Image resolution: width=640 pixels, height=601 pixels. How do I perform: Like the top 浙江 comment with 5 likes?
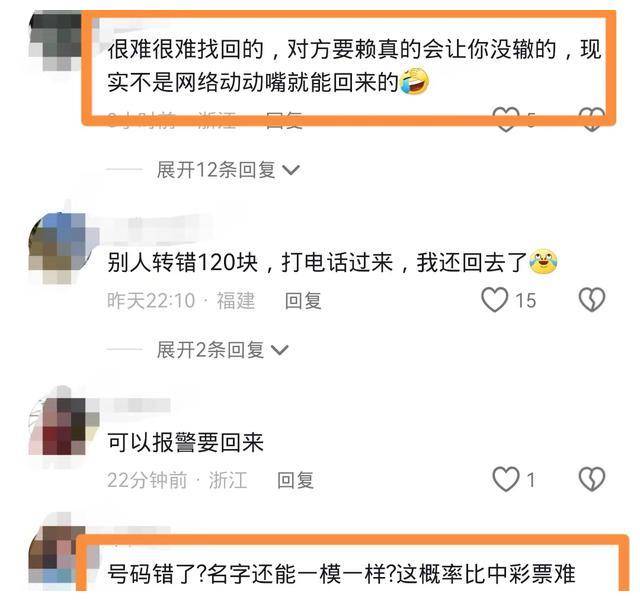click(x=506, y=119)
